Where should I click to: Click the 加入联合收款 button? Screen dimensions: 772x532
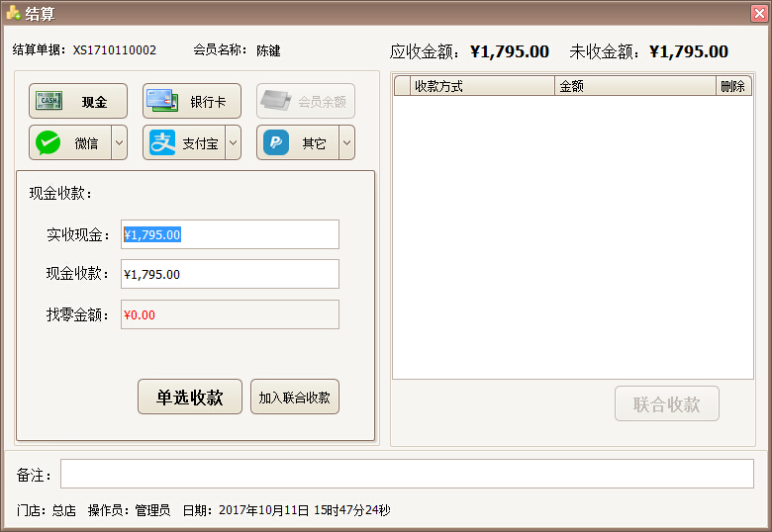pos(294,397)
